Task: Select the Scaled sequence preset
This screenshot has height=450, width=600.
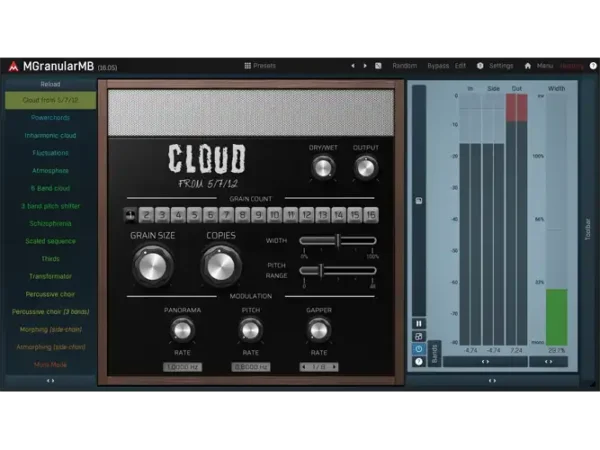Action: 51,241
